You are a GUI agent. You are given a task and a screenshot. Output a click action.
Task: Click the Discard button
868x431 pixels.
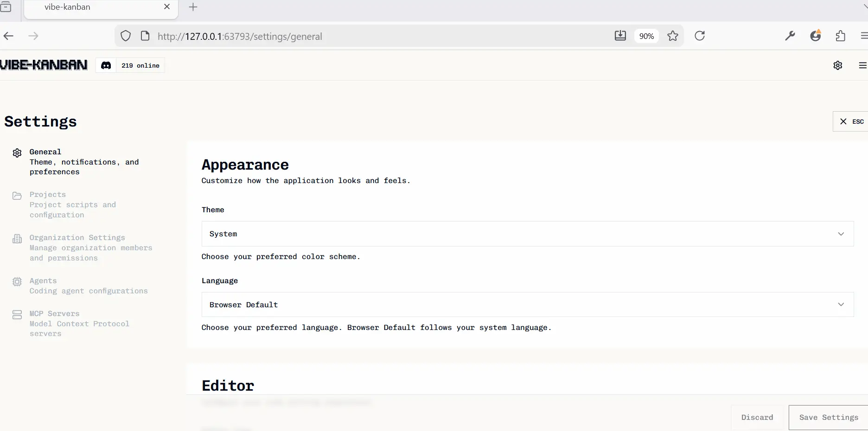coord(757,417)
